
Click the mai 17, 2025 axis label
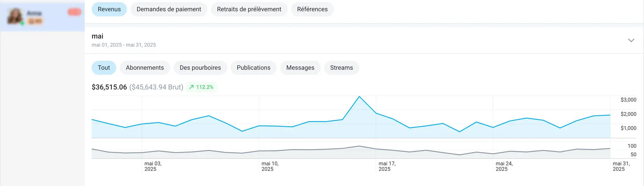click(387, 166)
